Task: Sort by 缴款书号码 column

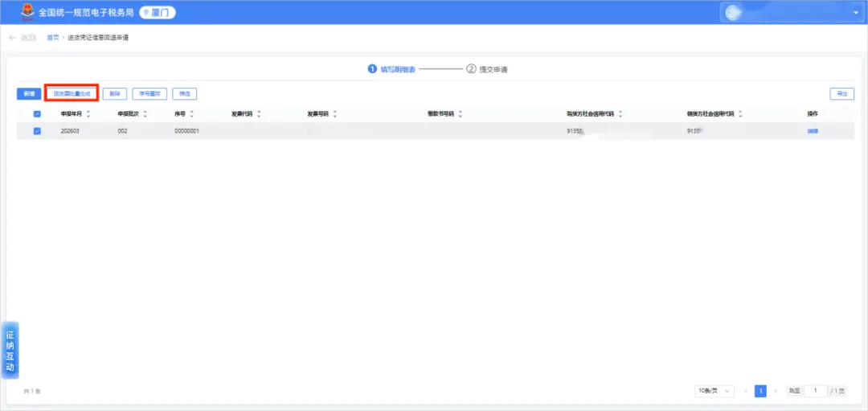Action: (x=460, y=114)
